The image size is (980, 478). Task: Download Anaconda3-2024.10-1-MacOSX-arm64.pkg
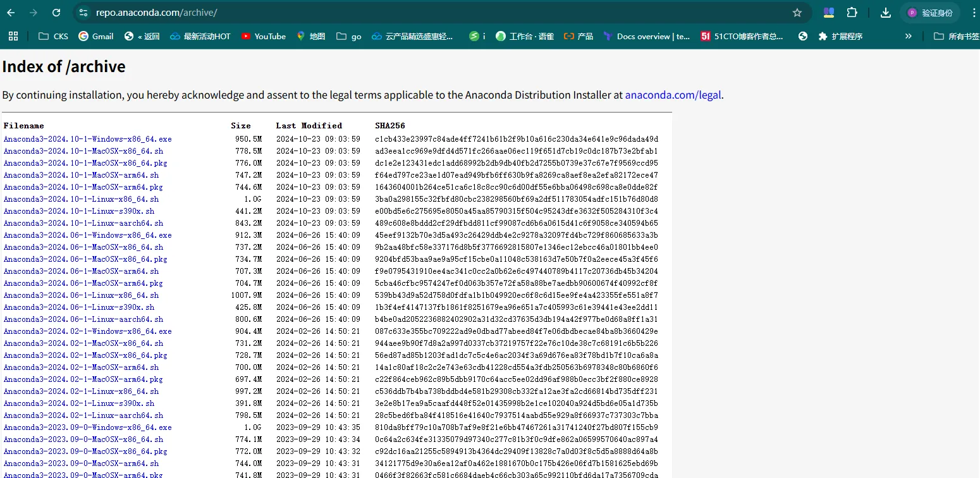click(83, 187)
